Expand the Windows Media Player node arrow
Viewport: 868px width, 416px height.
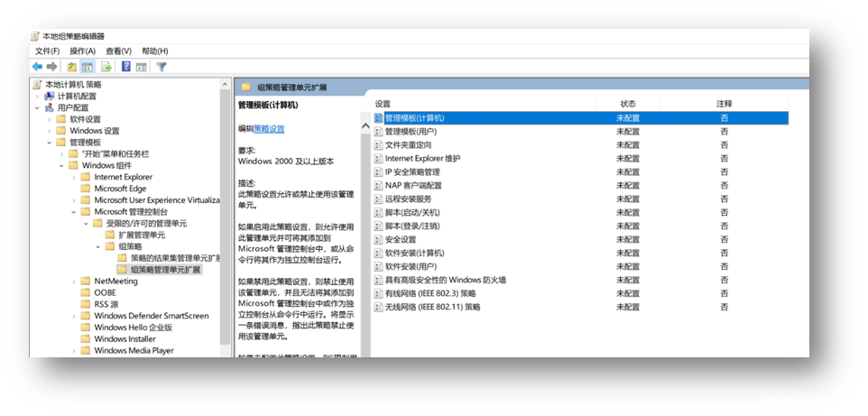click(74, 351)
